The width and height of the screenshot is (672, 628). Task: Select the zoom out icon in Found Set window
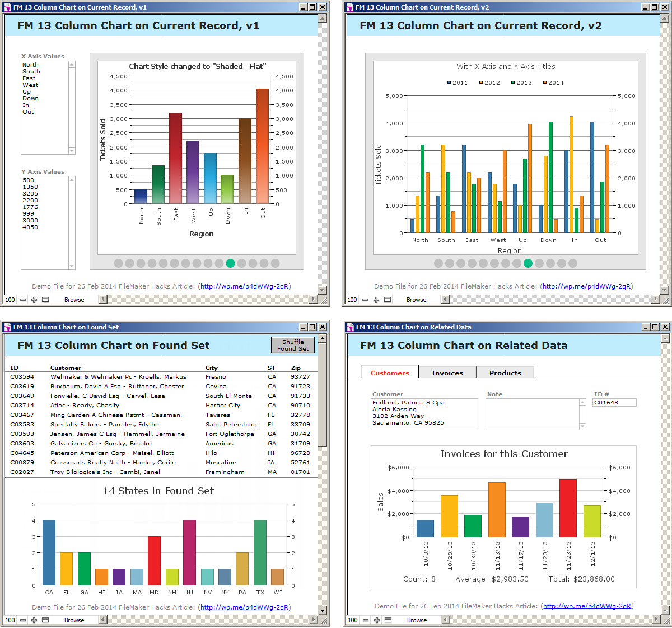(x=22, y=620)
